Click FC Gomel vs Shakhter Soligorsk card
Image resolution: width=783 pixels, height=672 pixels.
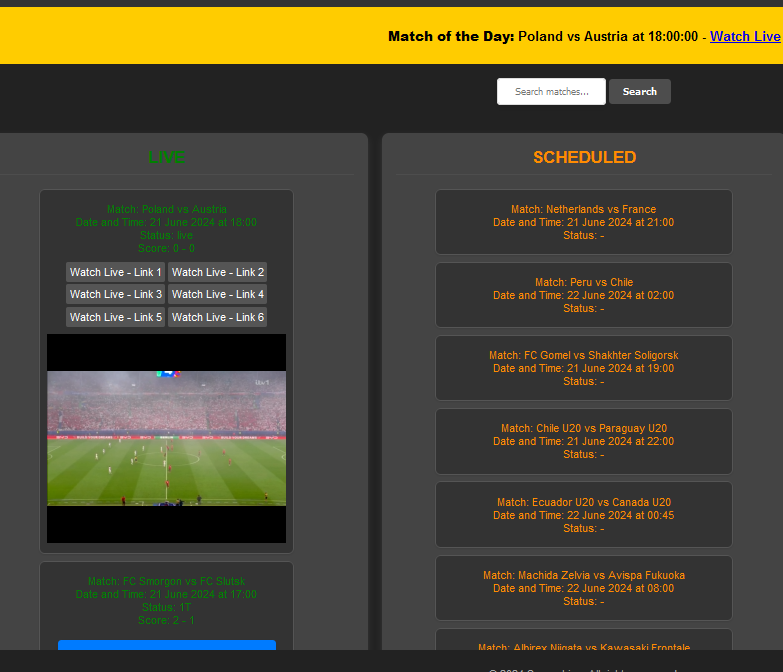(584, 368)
